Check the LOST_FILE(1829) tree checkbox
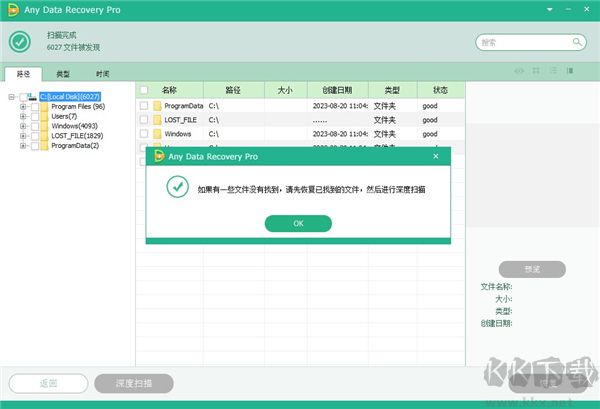The width and height of the screenshot is (600, 409). click(x=35, y=136)
